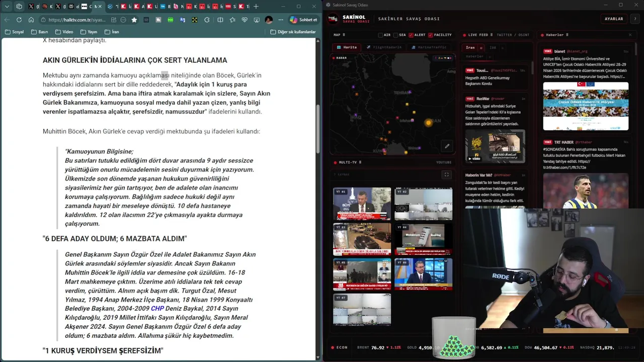The image size is (644, 362).
Task: Close the active browser tab
Action: pos(100,7)
